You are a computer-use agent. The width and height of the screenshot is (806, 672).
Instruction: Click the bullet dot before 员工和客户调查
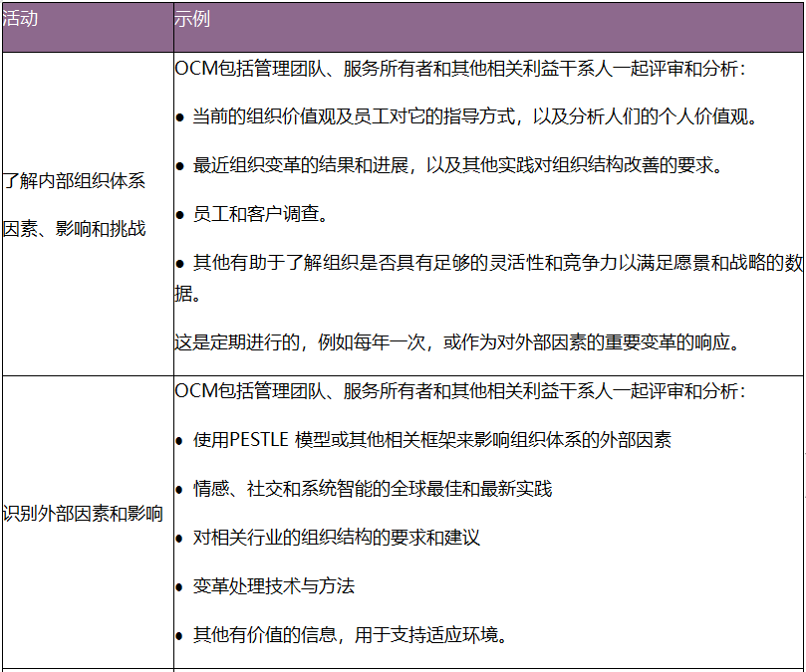click(179, 215)
